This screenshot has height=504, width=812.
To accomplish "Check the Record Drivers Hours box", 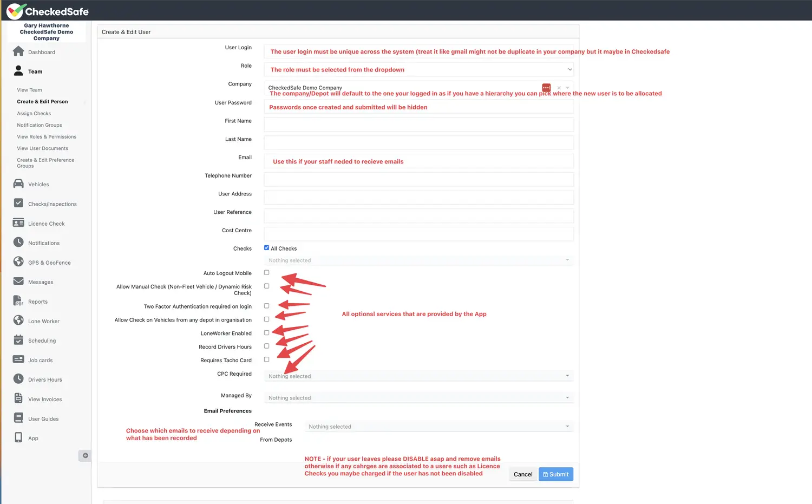I will click(x=266, y=345).
